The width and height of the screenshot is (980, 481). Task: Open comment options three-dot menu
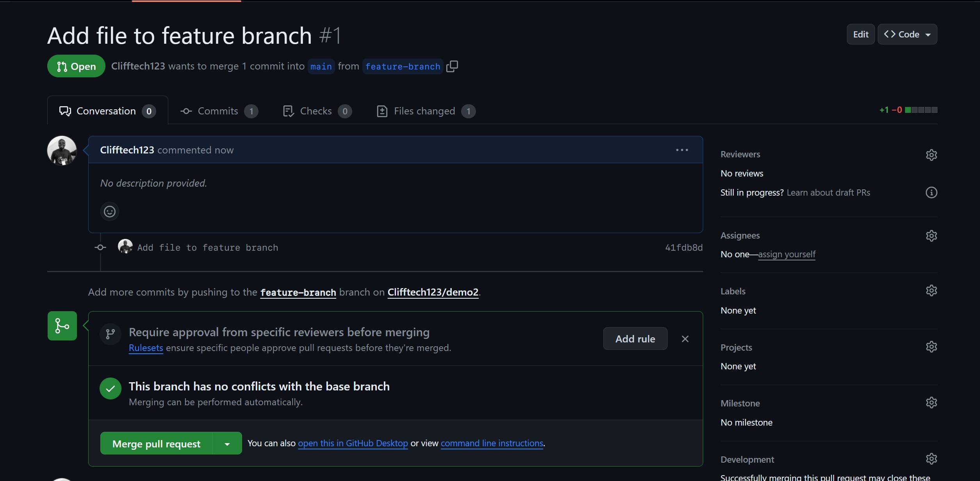pos(682,150)
